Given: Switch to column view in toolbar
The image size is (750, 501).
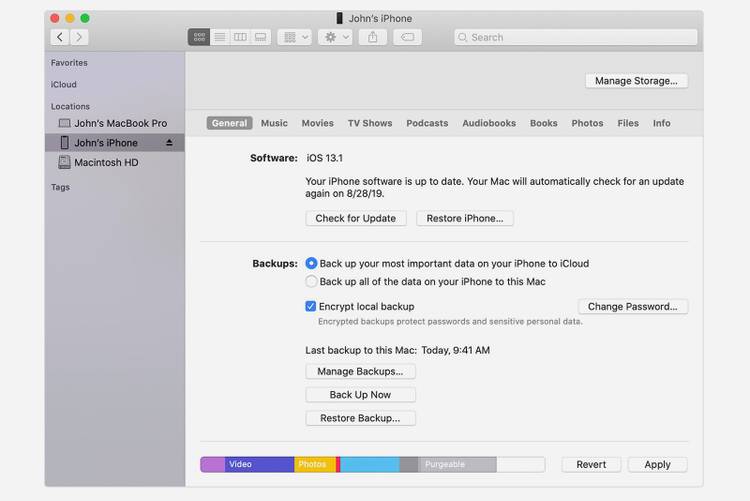Looking at the screenshot, I should coord(240,37).
